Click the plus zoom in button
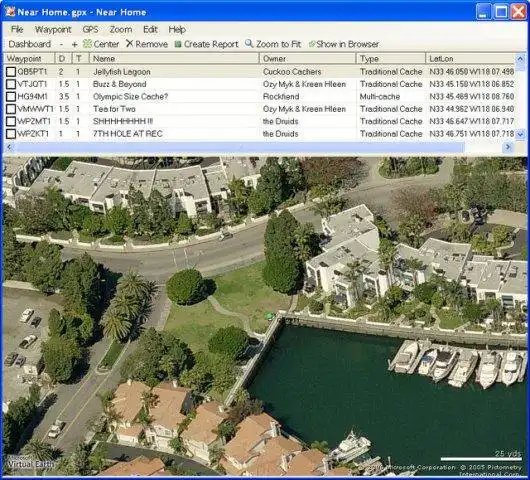Screen dimensions: 530x480 [74, 44]
